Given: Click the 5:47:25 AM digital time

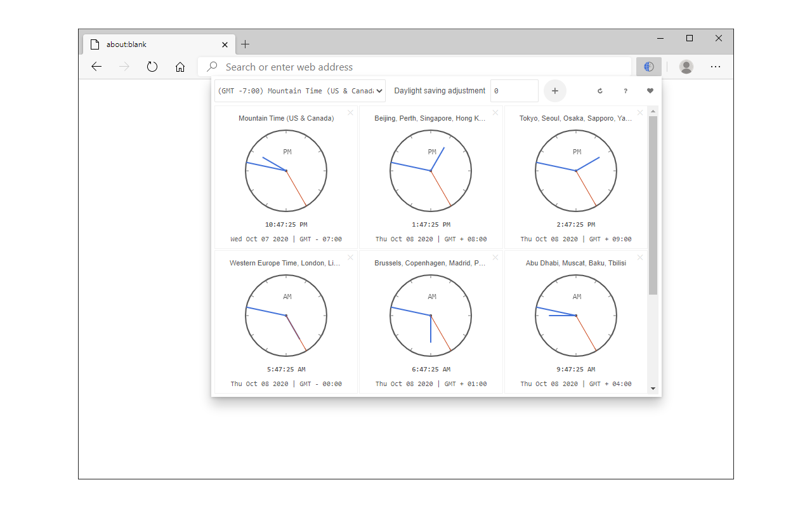Looking at the screenshot, I should (286, 370).
